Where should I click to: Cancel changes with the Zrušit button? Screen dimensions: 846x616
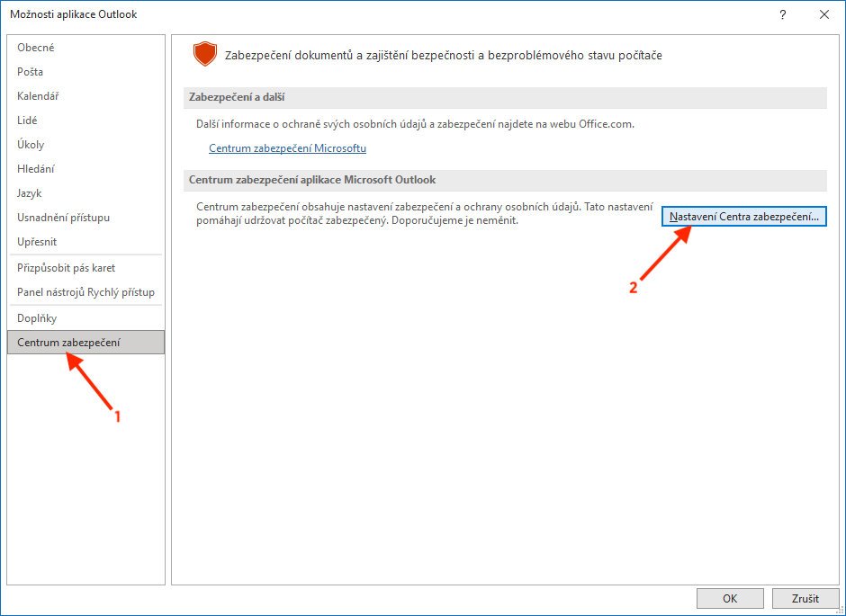coord(805,598)
